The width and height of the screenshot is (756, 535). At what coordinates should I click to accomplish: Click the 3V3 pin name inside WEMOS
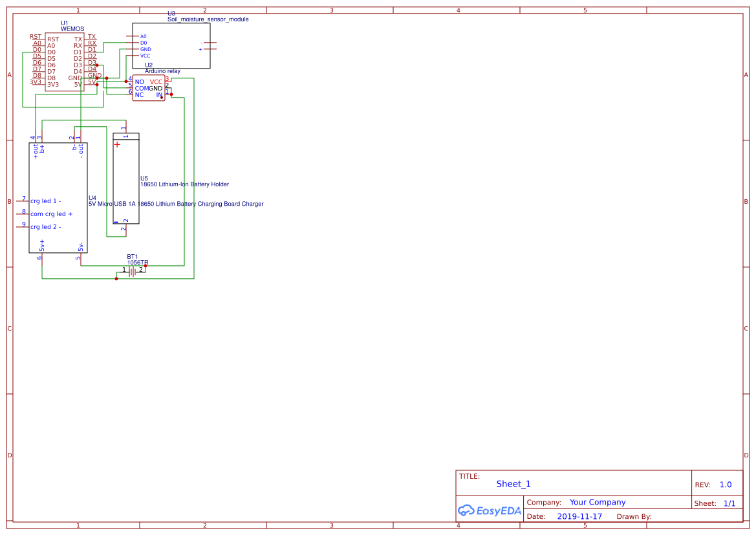pos(53,85)
